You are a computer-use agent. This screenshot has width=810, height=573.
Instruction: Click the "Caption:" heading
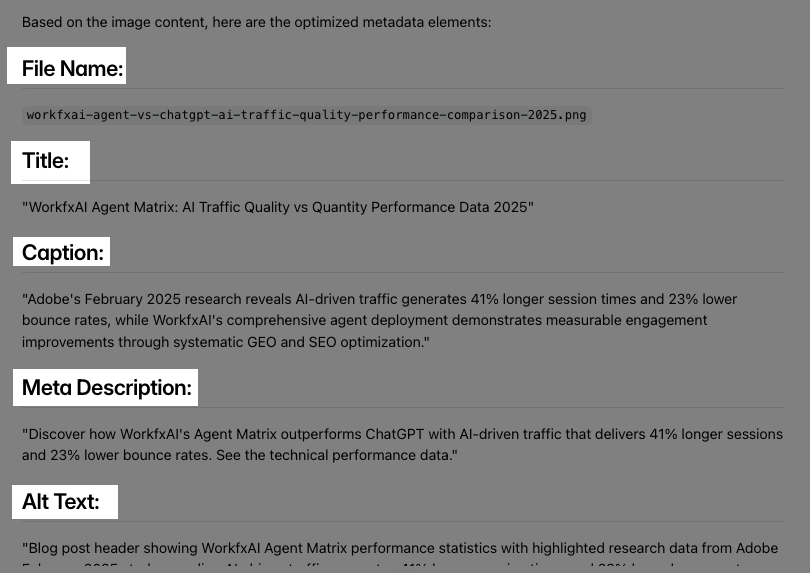coord(62,253)
